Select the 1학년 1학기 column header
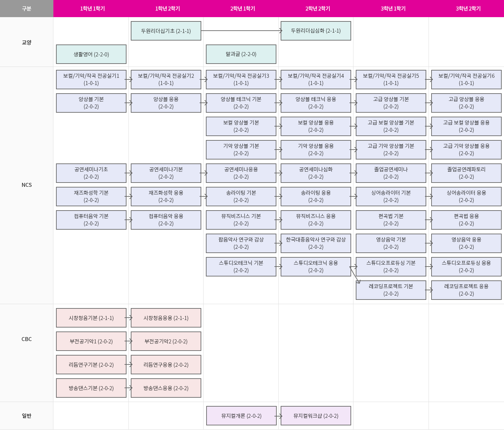This screenshot has height=430, width=504. click(93, 9)
